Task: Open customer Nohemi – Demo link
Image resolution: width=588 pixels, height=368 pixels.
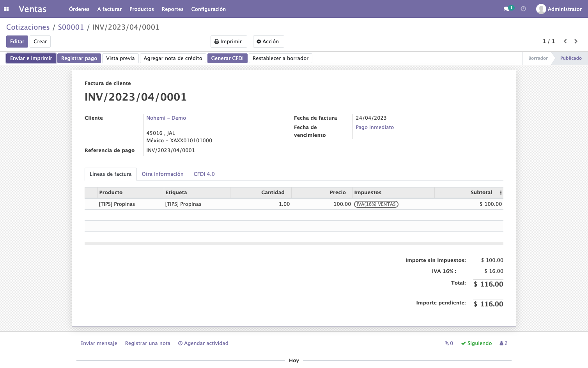Action: (x=166, y=118)
